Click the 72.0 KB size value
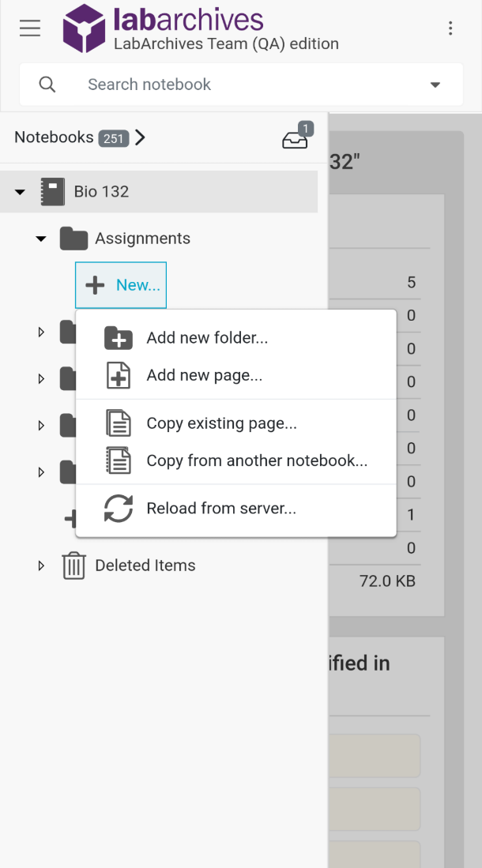The height and width of the screenshot is (868, 482). pyautogui.click(x=387, y=581)
